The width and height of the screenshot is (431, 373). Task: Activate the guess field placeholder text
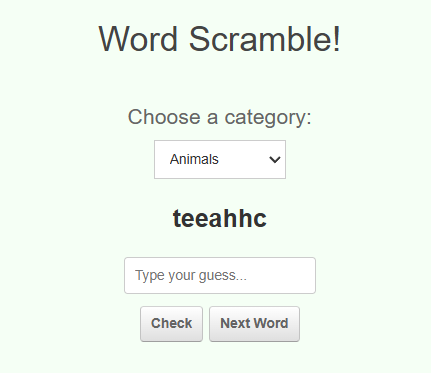click(x=191, y=276)
